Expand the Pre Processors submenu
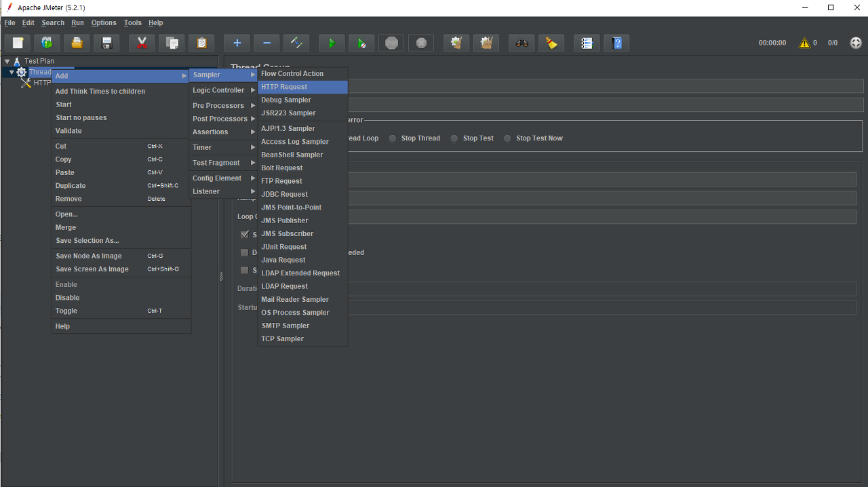This screenshot has height=487, width=868. click(x=223, y=106)
